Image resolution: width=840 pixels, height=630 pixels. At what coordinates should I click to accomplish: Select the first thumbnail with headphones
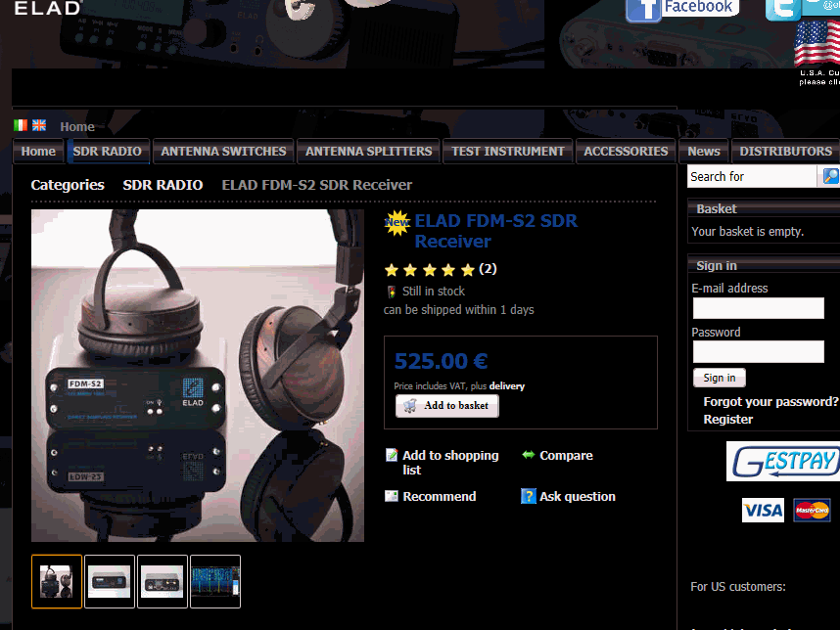(x=56, y=581)
